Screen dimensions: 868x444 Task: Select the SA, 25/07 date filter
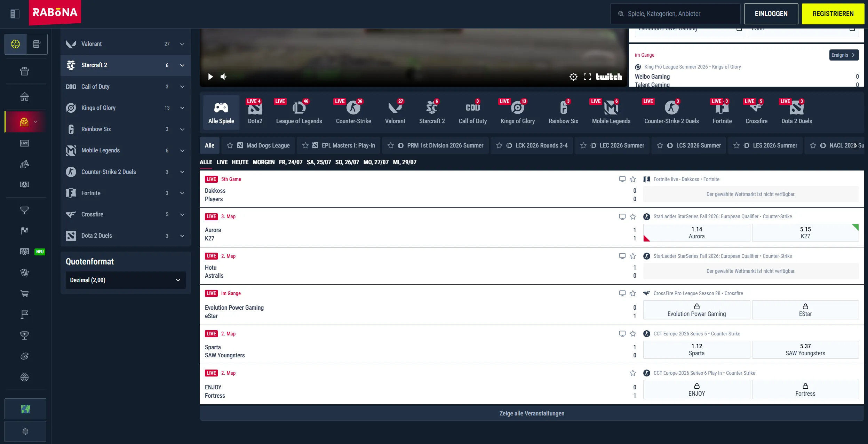pos(319,162)
